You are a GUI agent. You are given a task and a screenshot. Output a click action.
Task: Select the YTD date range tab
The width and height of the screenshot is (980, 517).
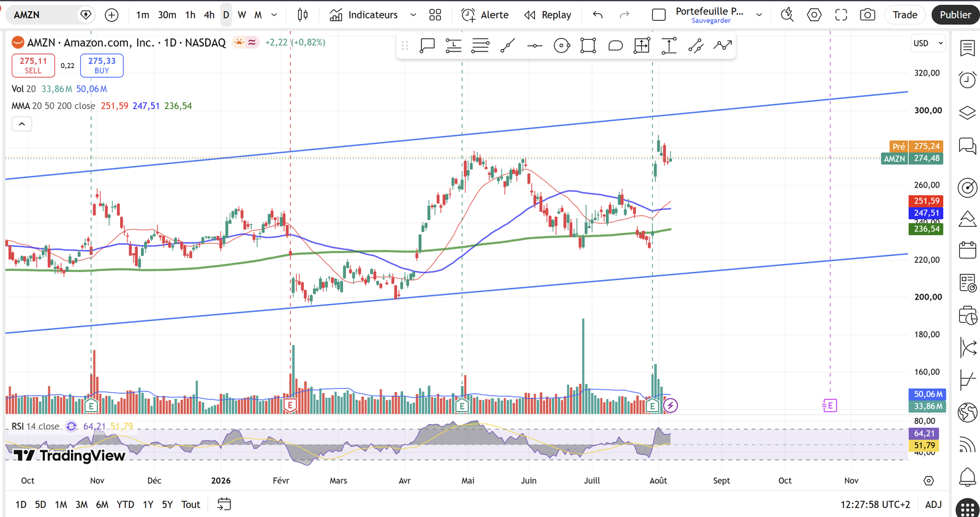click(x=126, y=504)
